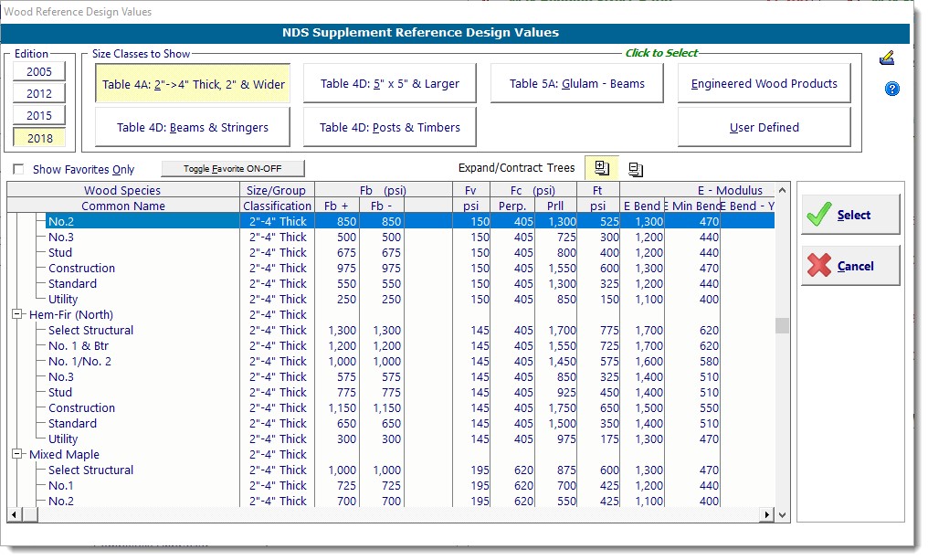The width and height of the screenshot is (928, 560).
Task: Collapse the Hem-Fir (North) tree node
Action: pyautogui.click(x=16, y=314)
